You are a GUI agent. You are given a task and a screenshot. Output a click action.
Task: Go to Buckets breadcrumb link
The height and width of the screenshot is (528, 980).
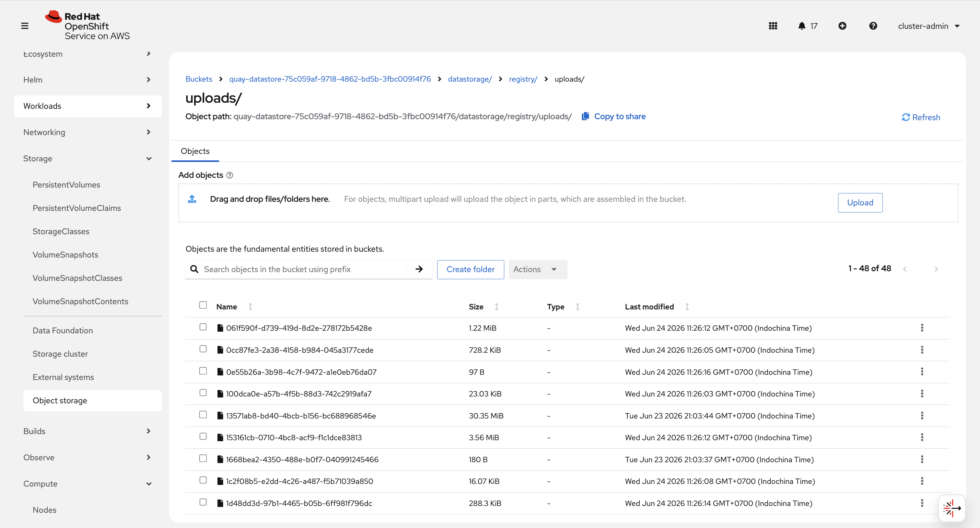tap(199, 79)
